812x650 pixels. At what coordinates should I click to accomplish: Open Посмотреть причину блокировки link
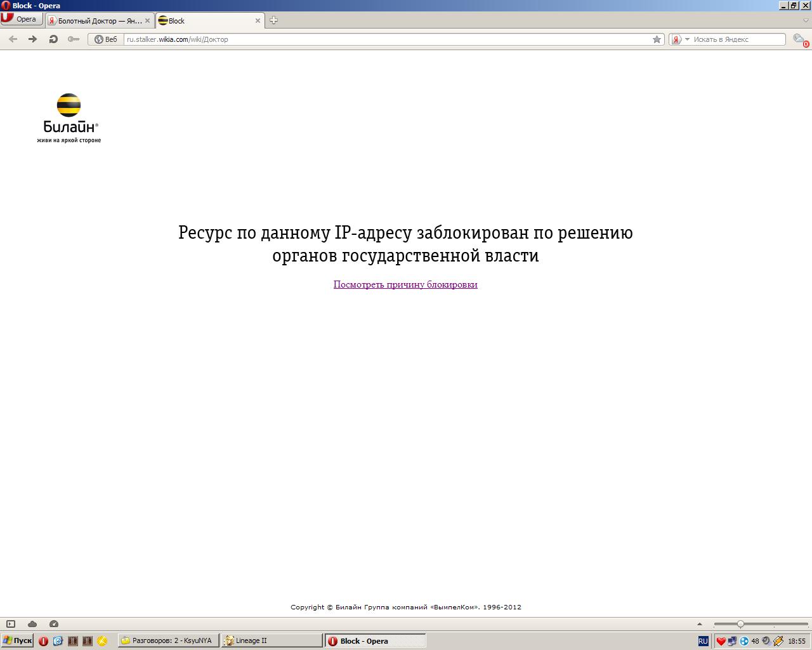click(405, 284)
